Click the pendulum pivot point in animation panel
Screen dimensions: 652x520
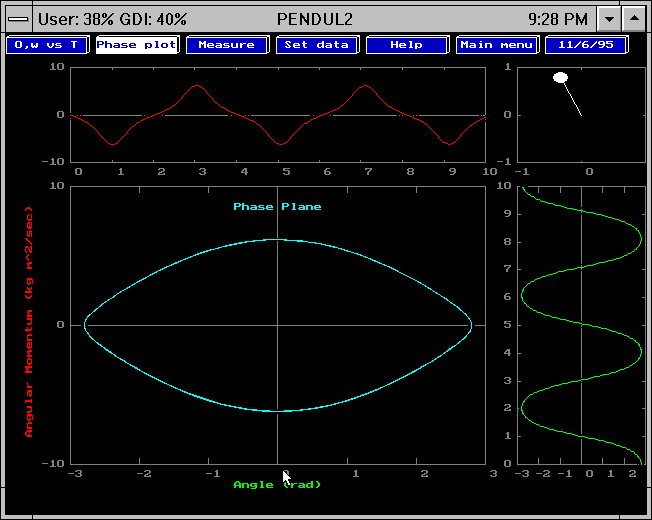coord(582,115)
